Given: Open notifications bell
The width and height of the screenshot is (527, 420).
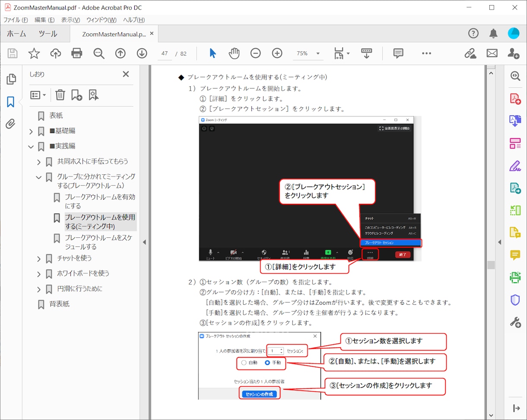Looking at the screenshot, I should pyautogui.click(x=493, y=33).
